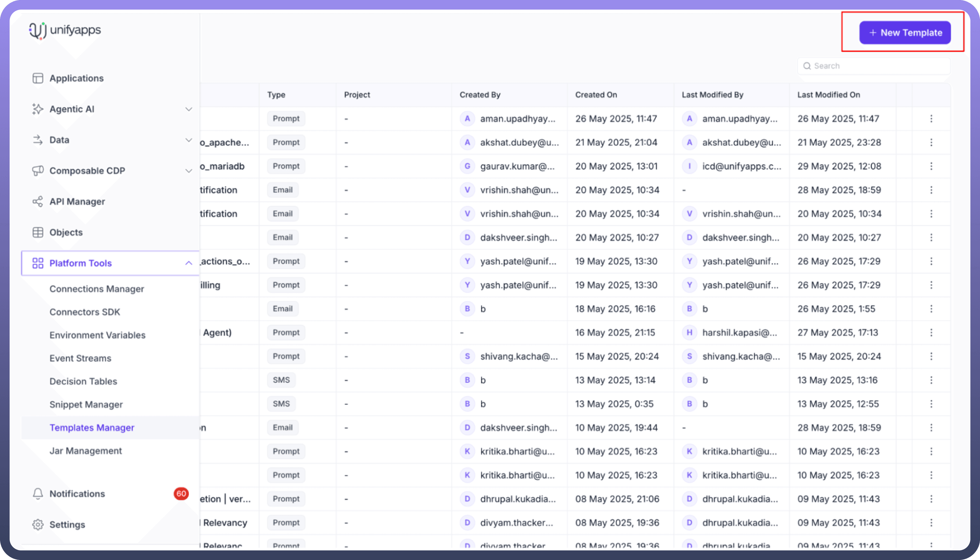Click the Agentic AI sparkle icon
This screenshot has height=560, width=980.
tap(38, 109)
